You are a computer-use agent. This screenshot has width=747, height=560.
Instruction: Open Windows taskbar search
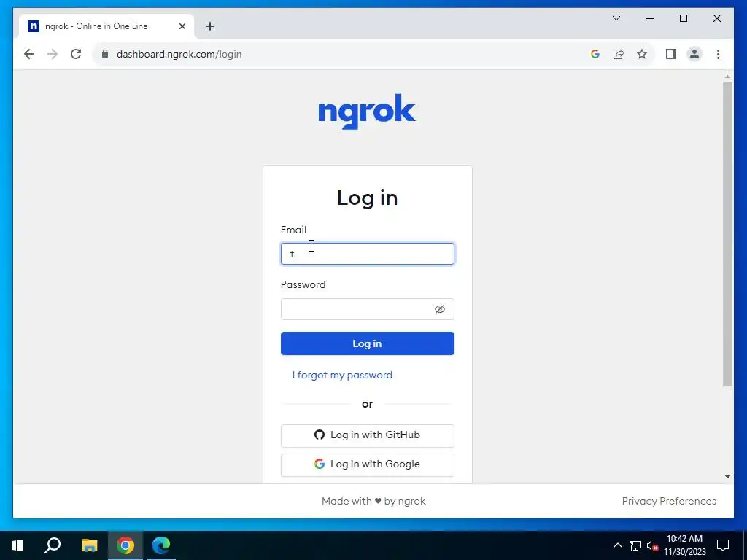(x=53, y=545)
